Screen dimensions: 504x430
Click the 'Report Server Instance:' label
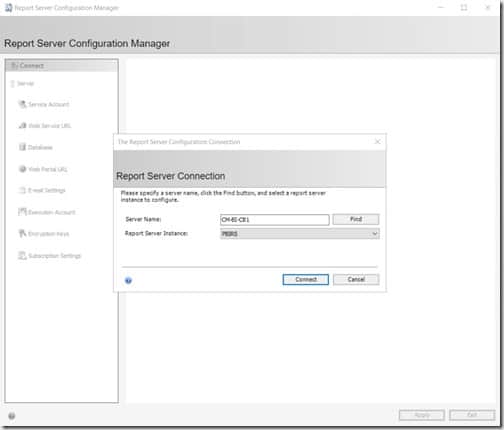[156, 233]
